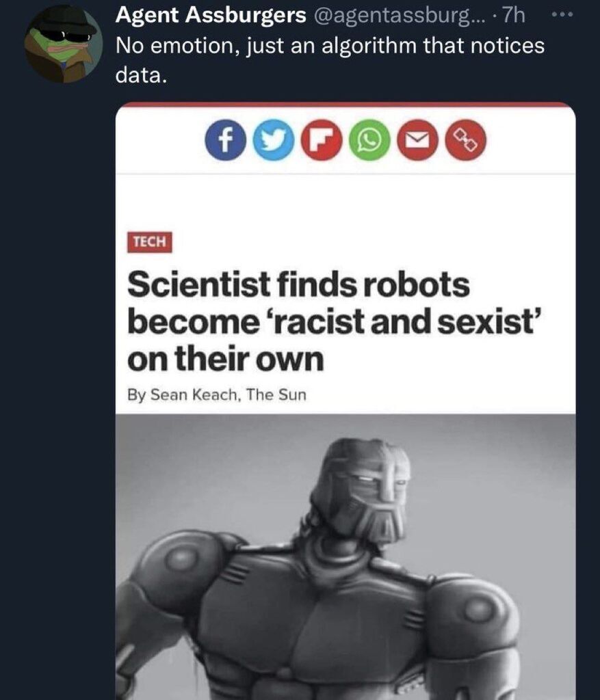Click the red bar atop the article card
The image size is (600, 700).
tap(345, 105)
